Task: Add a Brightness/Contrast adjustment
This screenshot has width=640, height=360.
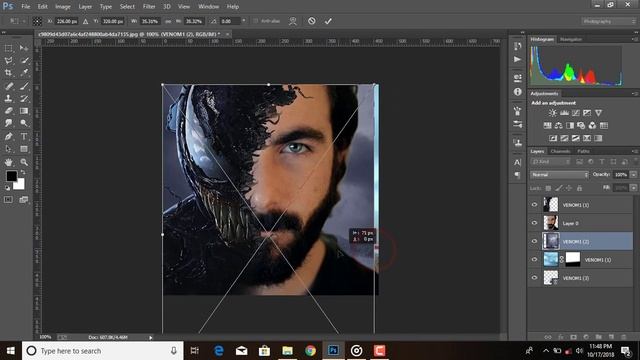Action: [x=553, y=113]
